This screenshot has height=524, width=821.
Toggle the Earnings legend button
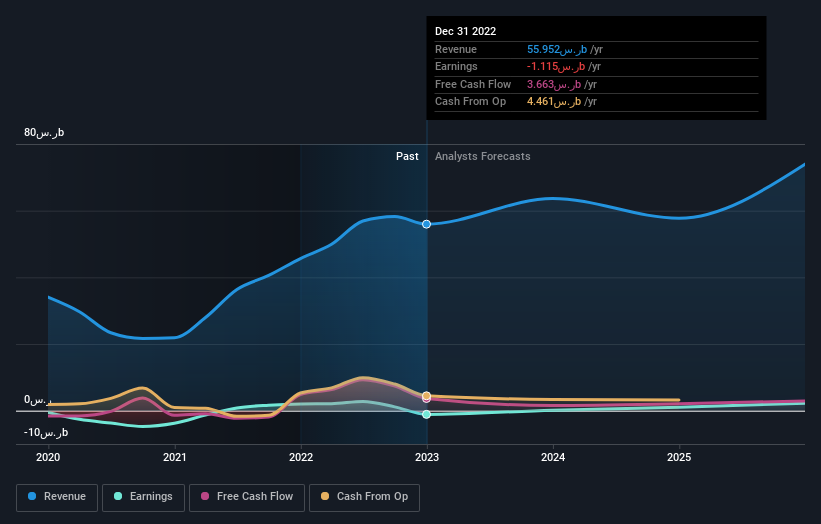[x=143, y=497]
